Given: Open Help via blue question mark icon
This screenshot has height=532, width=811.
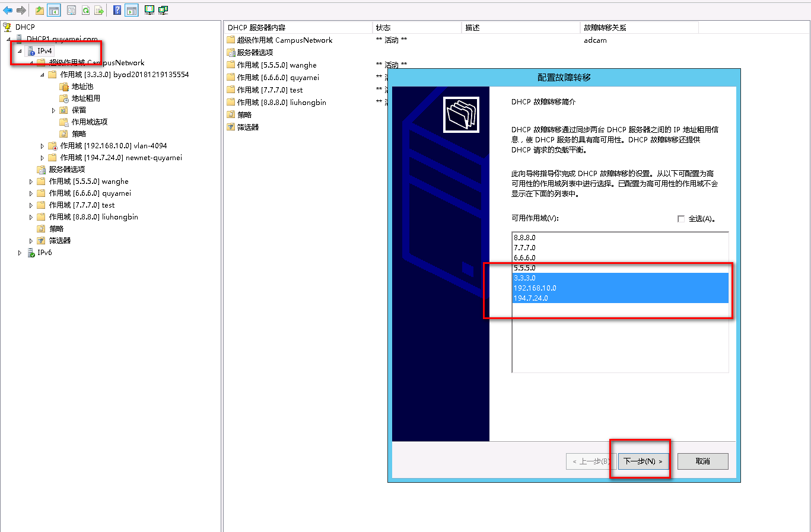Looking at the screenshot, I should point(117,10).
